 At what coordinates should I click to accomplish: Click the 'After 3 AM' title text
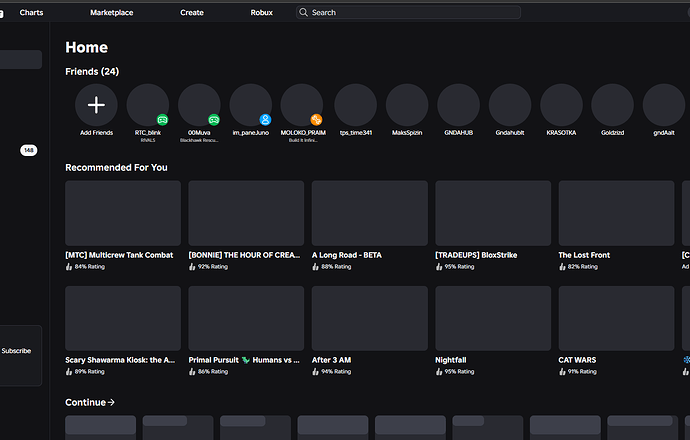[331, 360]
